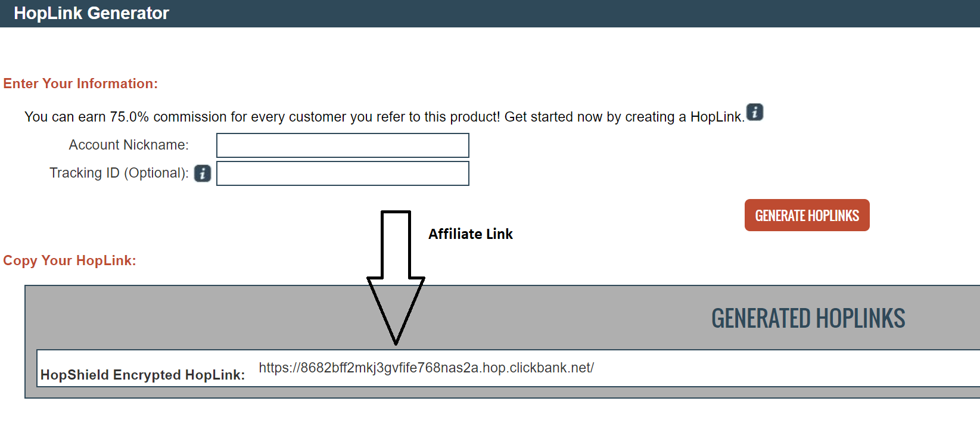Click the HopLink Generator title text
The height and width of the screenshot is (432, 980).
pos(91,13)
